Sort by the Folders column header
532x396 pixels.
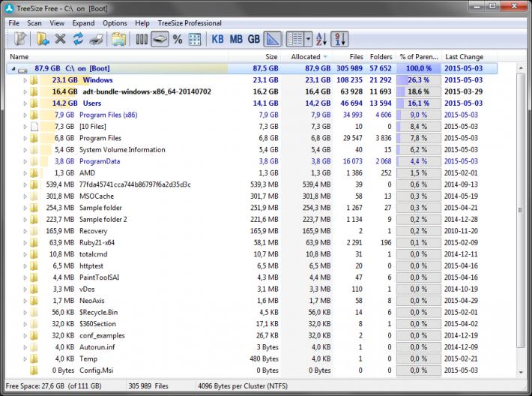click(x=380, y=57)
